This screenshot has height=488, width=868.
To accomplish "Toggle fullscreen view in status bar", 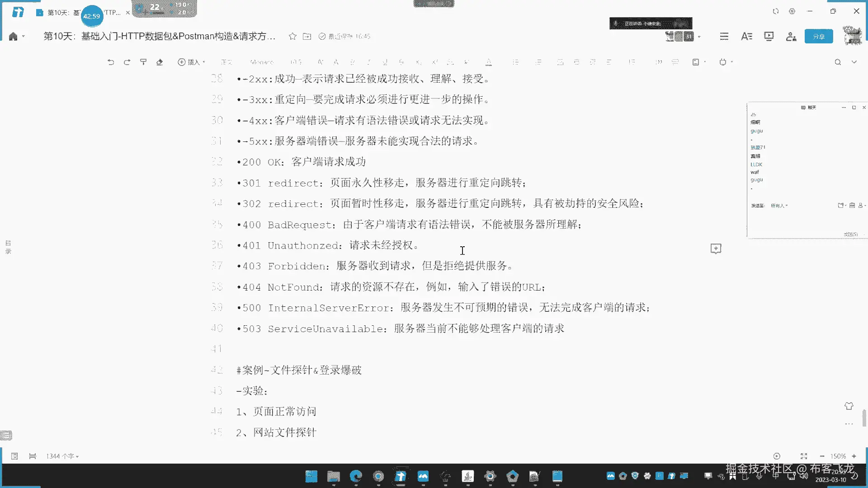I will coord(804,456).
